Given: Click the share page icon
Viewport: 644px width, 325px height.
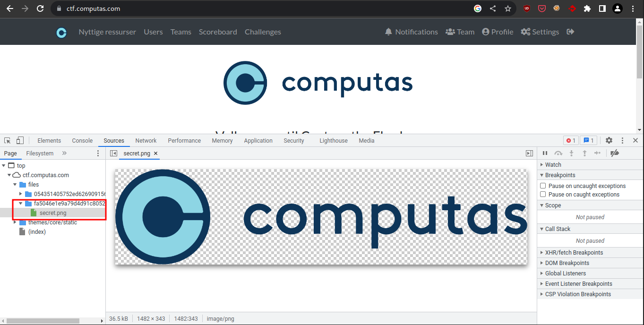Looking at the screenshot, I should 493,9.
